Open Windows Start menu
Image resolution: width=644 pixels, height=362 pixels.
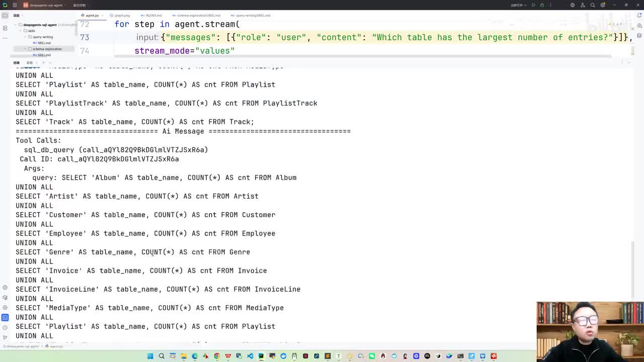tap(150, 356)
